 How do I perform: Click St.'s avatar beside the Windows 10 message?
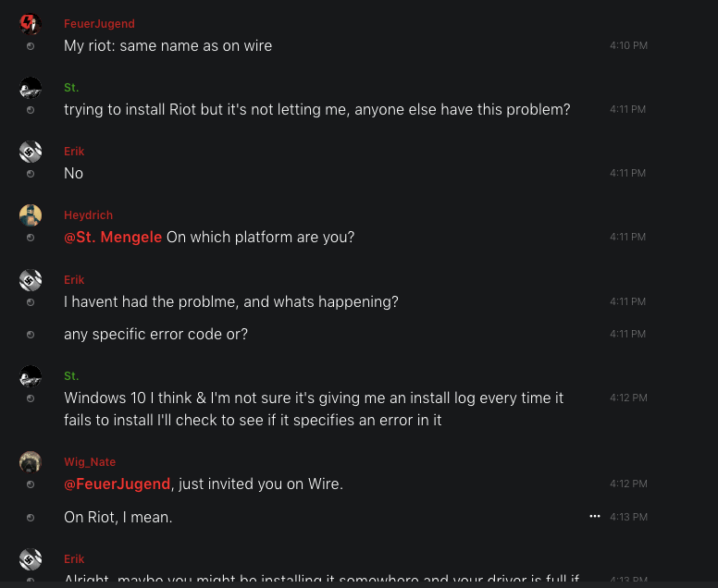[x=31, y=376]
